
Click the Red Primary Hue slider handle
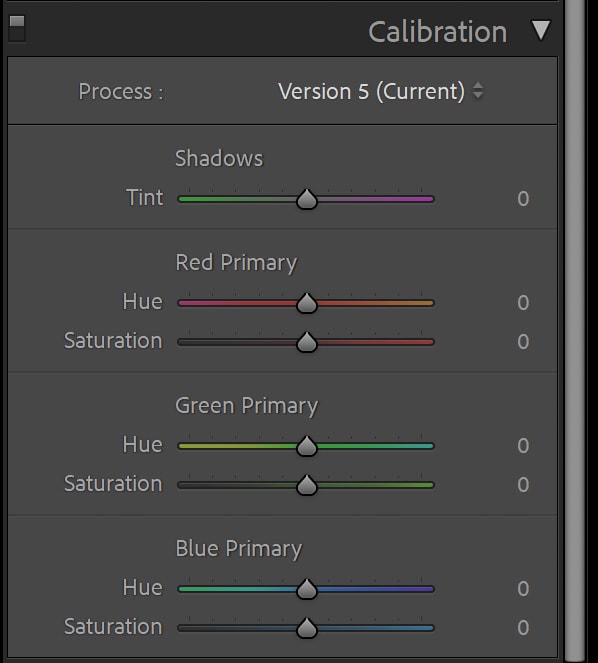[307, 303]
